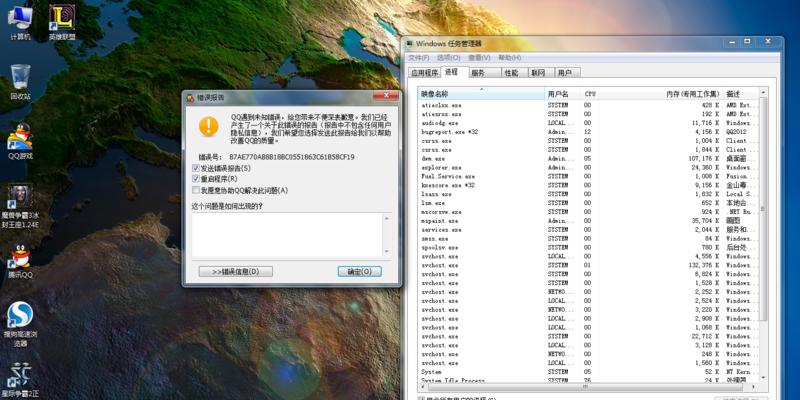Click the error report dialog title icon

coord(190,97)
